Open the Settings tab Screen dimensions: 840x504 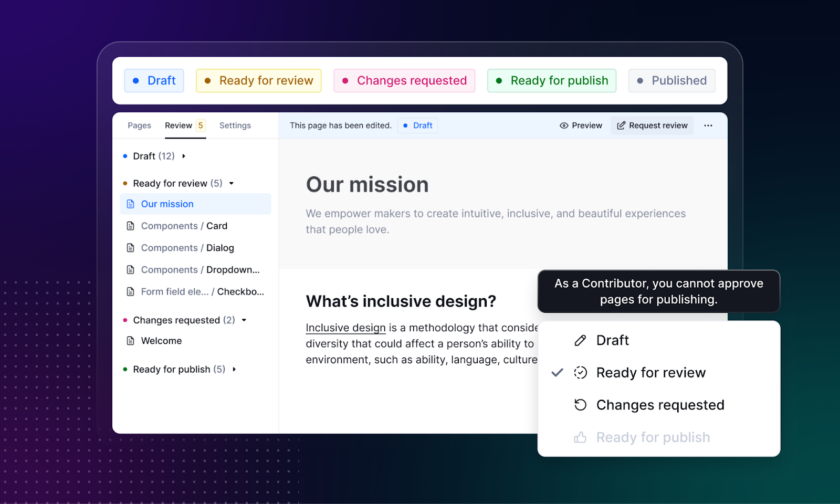(x=235, y=125)
